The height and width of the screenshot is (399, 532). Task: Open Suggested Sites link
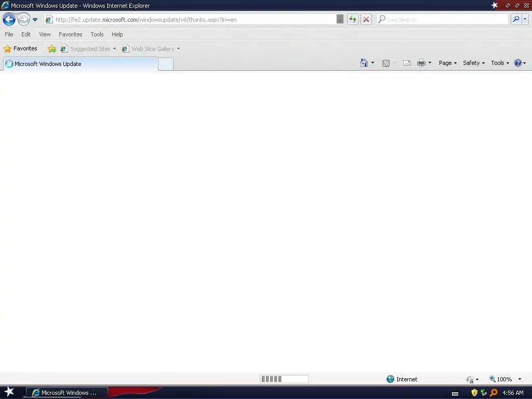(87, 49)
